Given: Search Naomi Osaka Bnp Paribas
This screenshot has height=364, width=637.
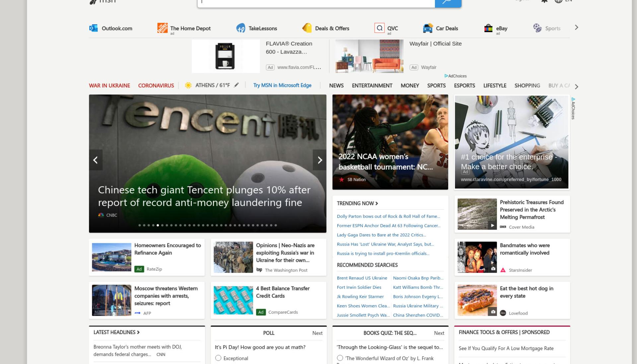Looking at the screenshot, I should [x=418, y=278].
